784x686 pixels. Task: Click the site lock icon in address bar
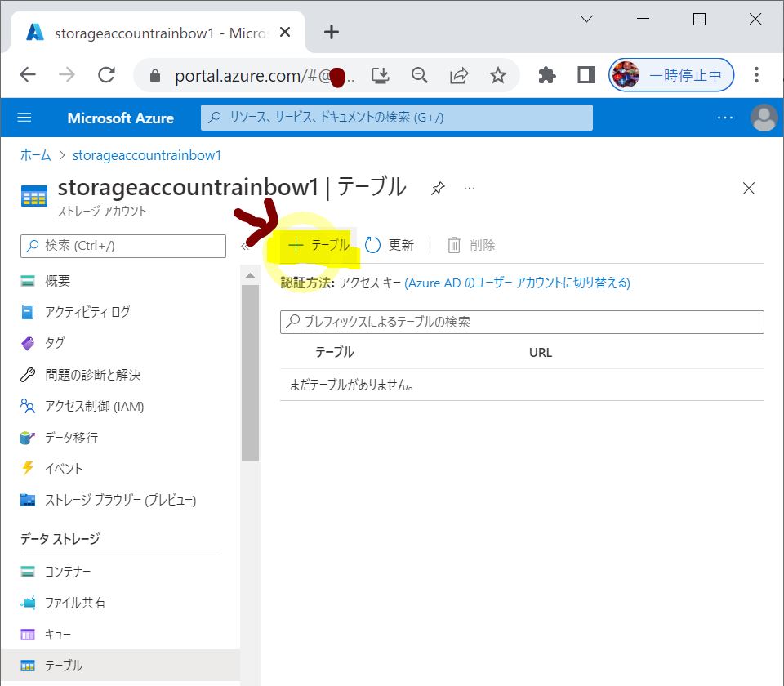(155, 75)
